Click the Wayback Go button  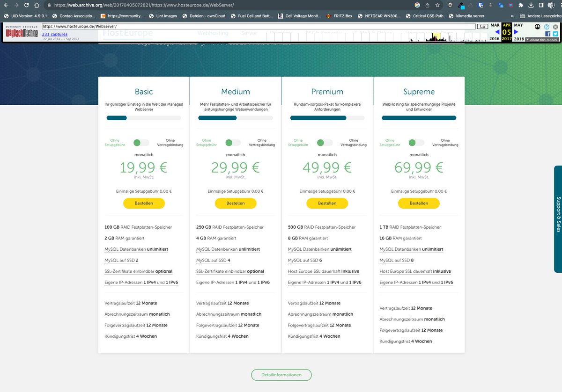pyautogui.click(x=482, y=27)
